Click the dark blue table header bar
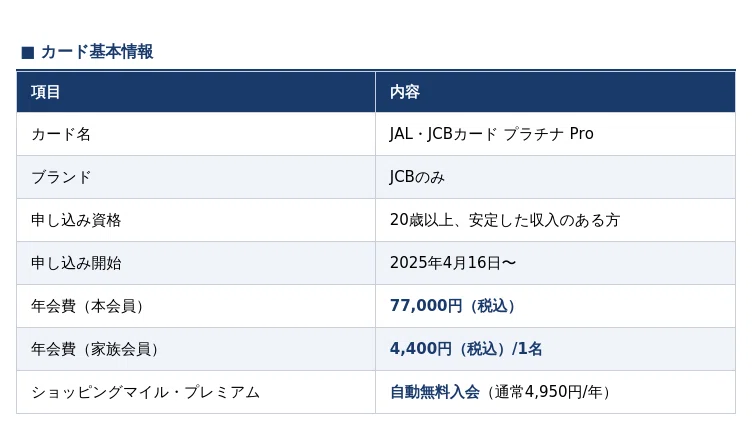This screenshot has width=752, height=430. point(376,92)
